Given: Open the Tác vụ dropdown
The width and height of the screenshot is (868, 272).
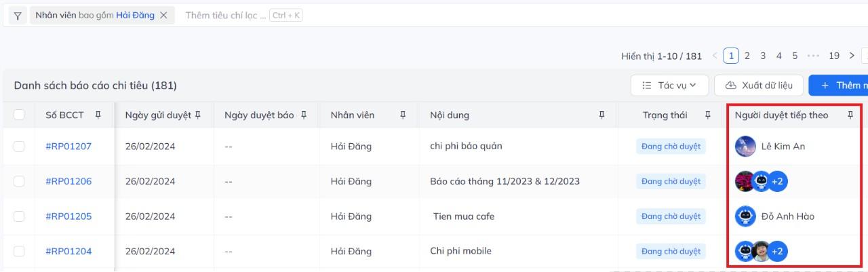Looking at the screenshot, I should 669,85.
